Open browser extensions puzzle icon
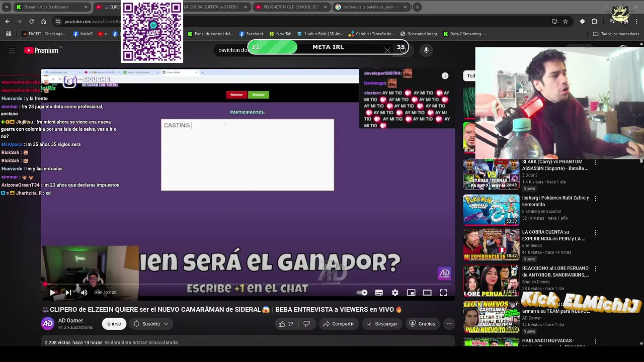644x362 pixels. (x=594, y=22)
